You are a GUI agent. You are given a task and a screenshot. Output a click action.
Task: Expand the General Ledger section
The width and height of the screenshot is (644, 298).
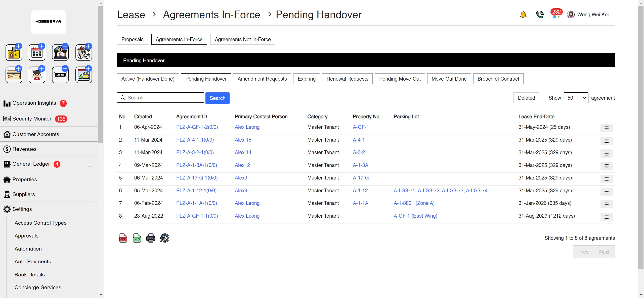pos(90,164)
